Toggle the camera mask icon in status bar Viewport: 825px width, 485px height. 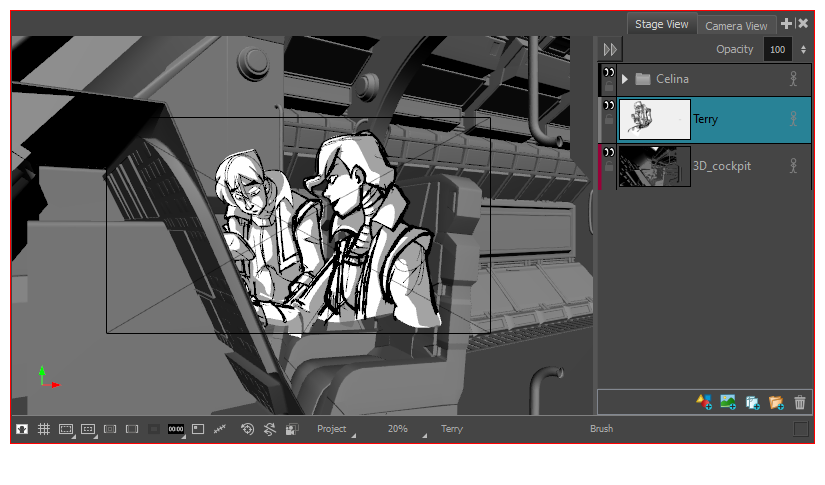[22, 429]
